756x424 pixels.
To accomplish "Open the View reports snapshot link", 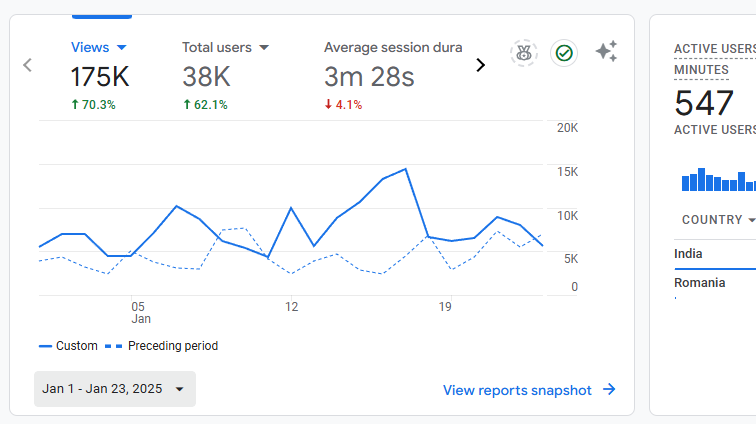I will coord(517,390).
